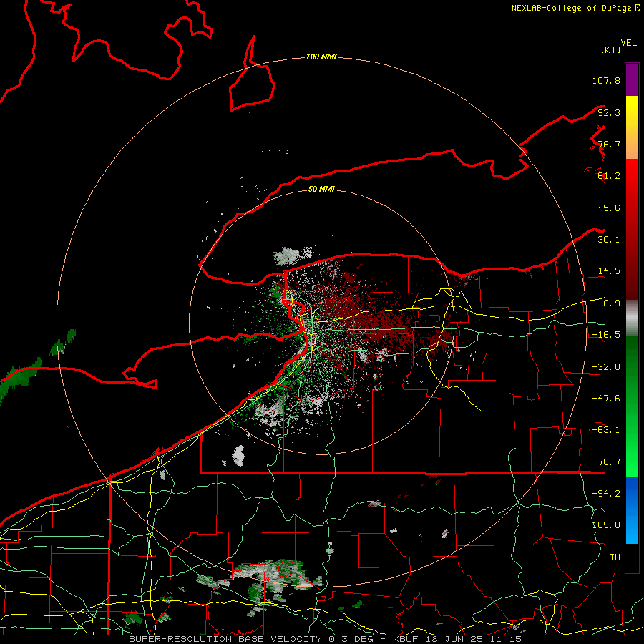The image size is (644, 644).
Task: Click the 92.3 scale value
Action: [x=609, y=112]
